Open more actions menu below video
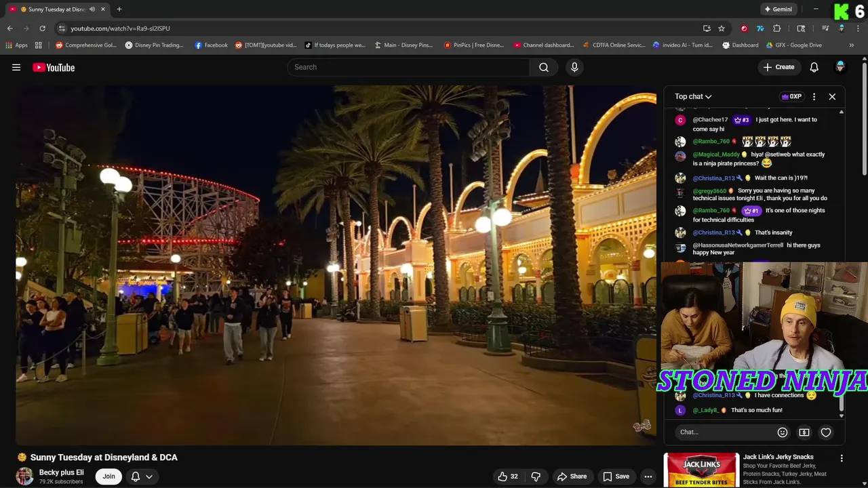This screenshot has width=868, height=488. pos(648,476)
